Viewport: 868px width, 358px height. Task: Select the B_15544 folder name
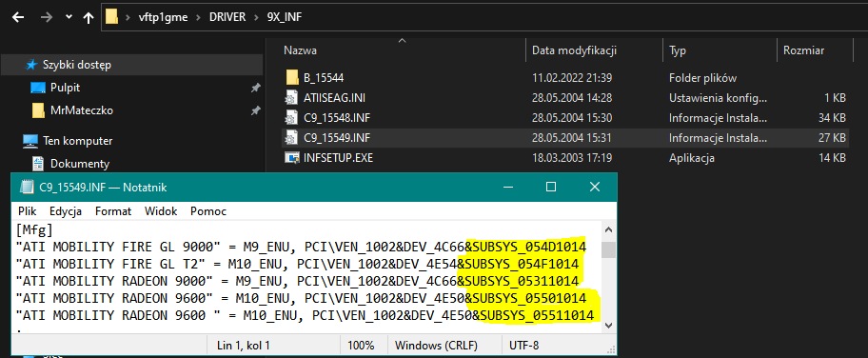tap(324, 77)
